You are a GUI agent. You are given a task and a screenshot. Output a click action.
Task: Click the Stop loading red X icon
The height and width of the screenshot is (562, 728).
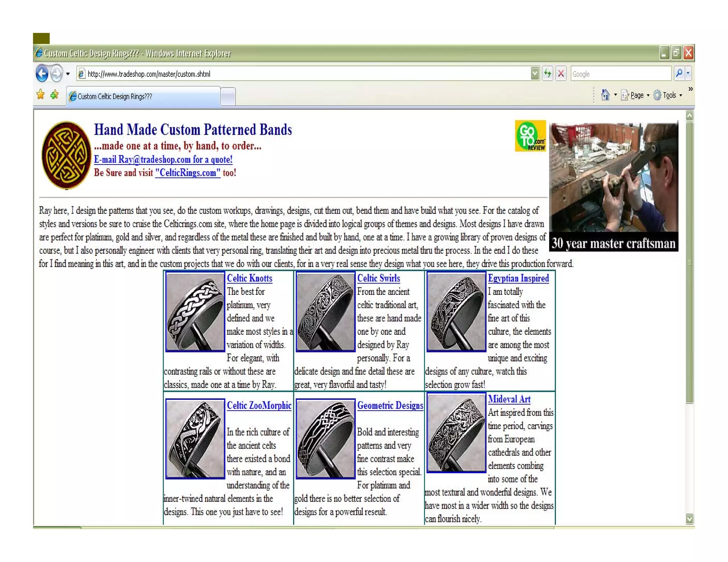click(x=561, y=74)
